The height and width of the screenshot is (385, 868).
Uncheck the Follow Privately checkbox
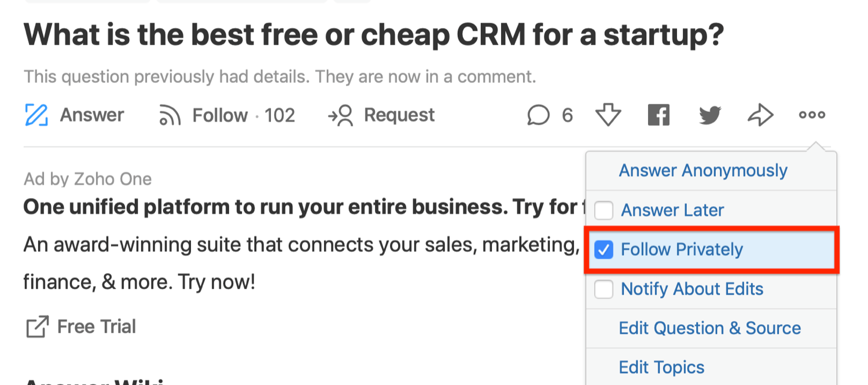pyautogui.click(x=604, y=250)
